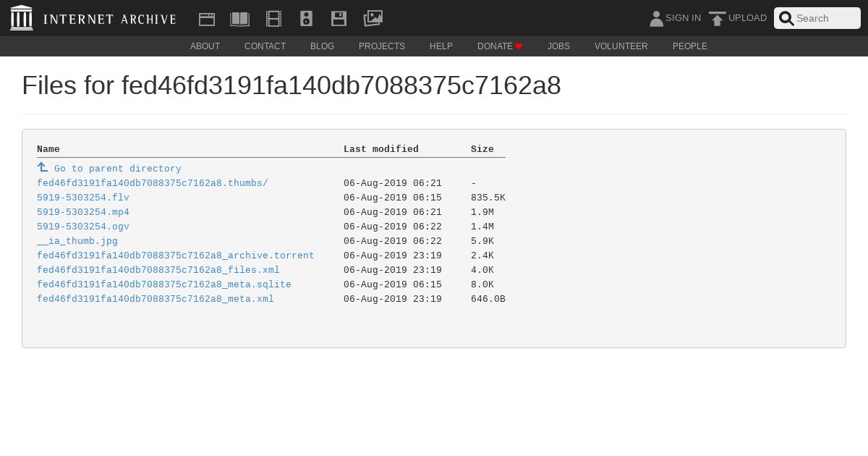Screen dimensions: 868x456
Task: Select the date in the .ogv row
Action: (x=393, y=227)
